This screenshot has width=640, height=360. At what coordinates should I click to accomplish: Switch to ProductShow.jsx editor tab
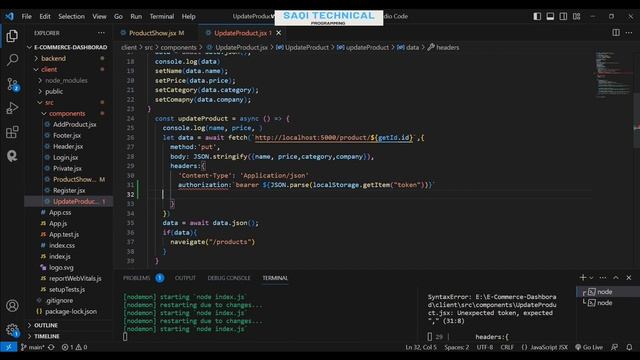(x=152, y=33)
